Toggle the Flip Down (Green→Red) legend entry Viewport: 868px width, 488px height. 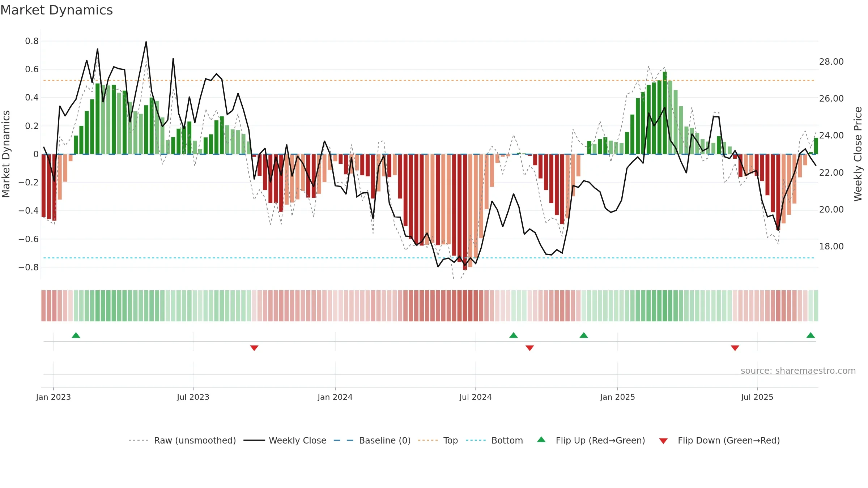tap(719, 440)
